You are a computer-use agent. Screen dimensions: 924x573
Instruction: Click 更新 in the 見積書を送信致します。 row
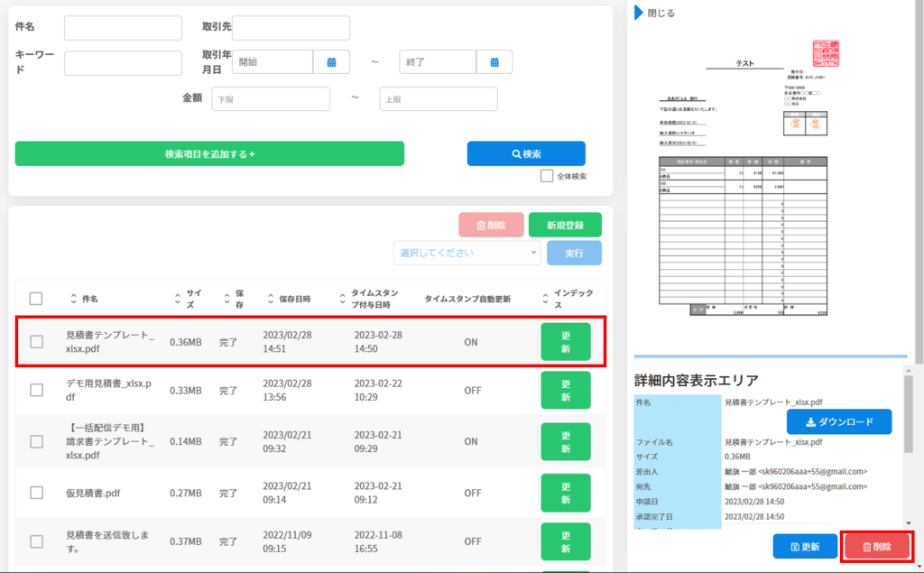(566, 541)
